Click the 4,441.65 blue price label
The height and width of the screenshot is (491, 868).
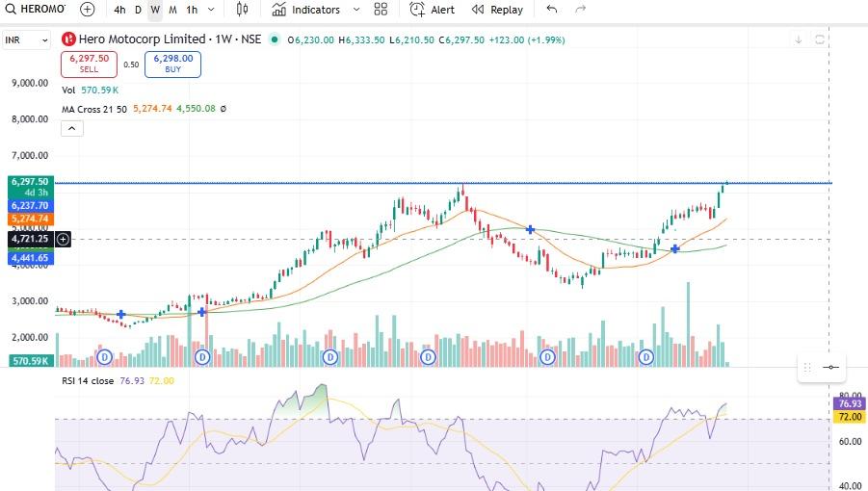[31, 258]
